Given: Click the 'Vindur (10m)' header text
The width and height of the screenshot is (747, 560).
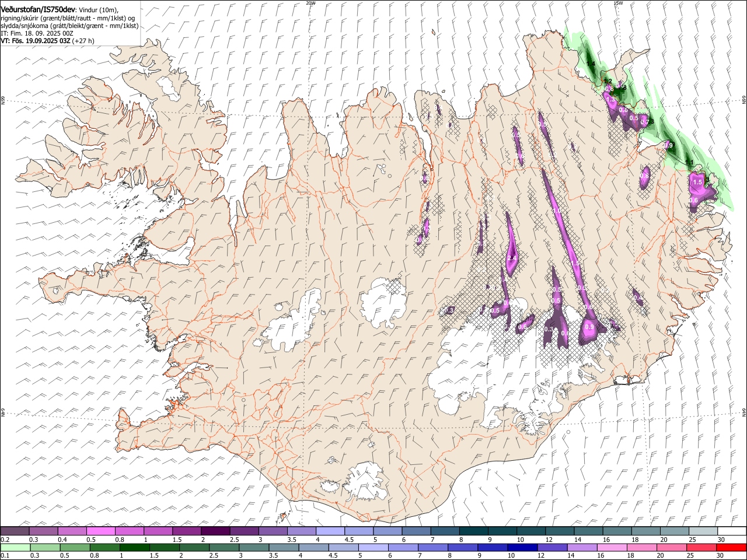Looking at the screenshot, I should (x=97, y=10).
